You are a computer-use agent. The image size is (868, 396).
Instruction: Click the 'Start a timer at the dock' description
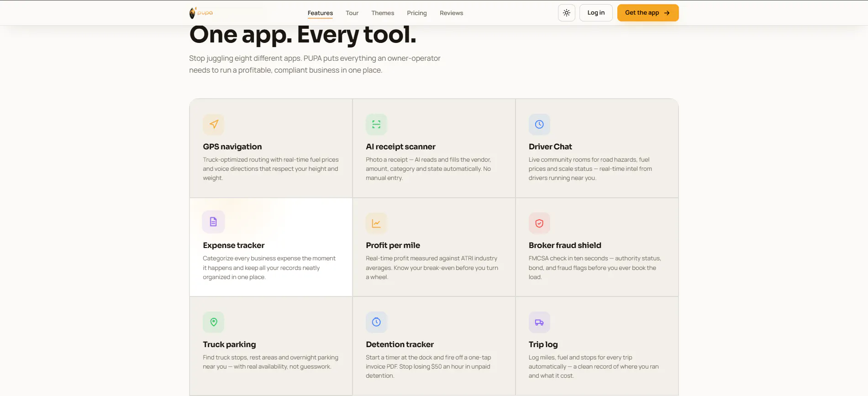point(428,366)
